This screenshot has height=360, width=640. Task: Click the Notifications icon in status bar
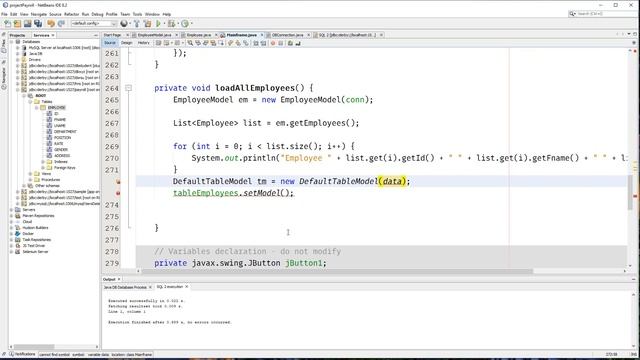click(x=11, y=354)
